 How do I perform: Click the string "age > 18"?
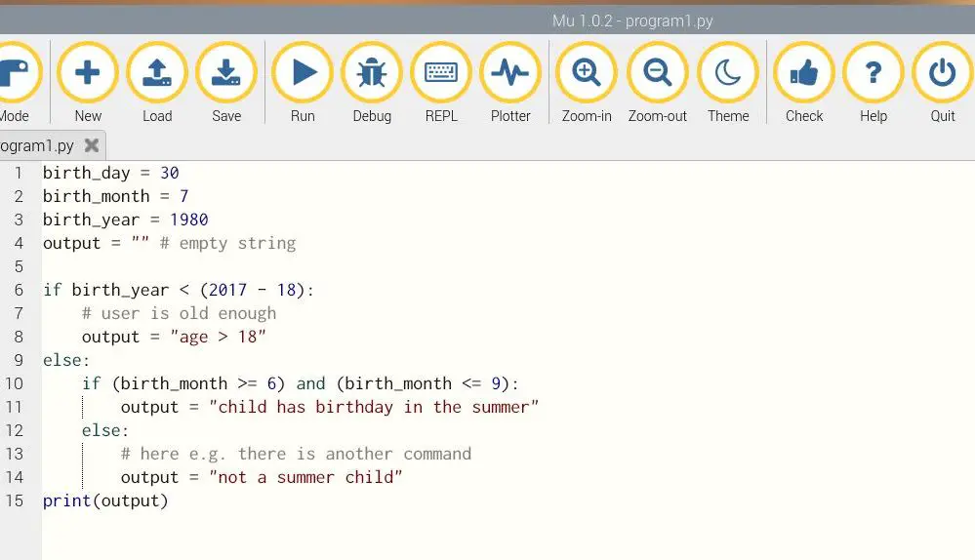pyautogui.click(x=218, y=337)
